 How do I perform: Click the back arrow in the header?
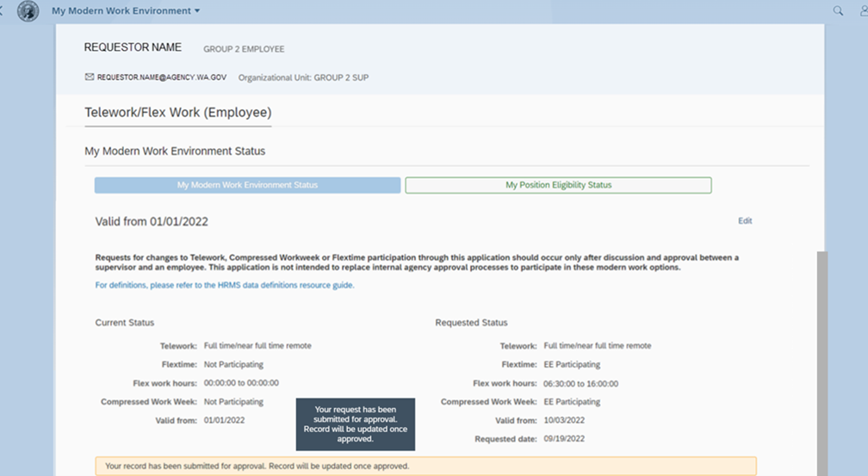coord(3,11)
